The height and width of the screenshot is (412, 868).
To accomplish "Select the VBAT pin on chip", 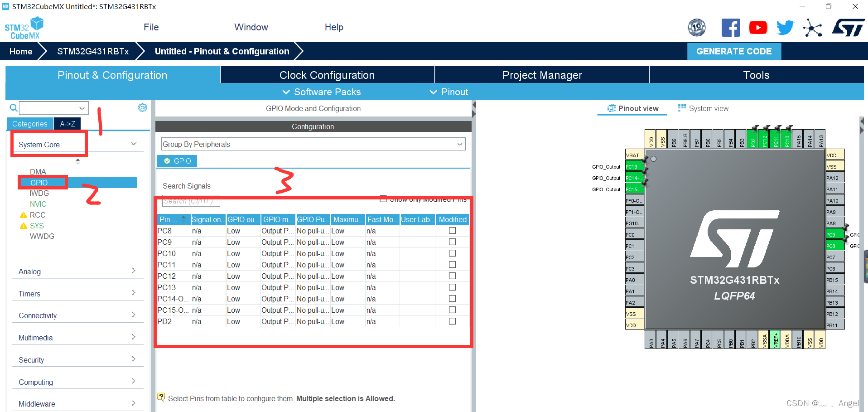I will pos(634,155).
